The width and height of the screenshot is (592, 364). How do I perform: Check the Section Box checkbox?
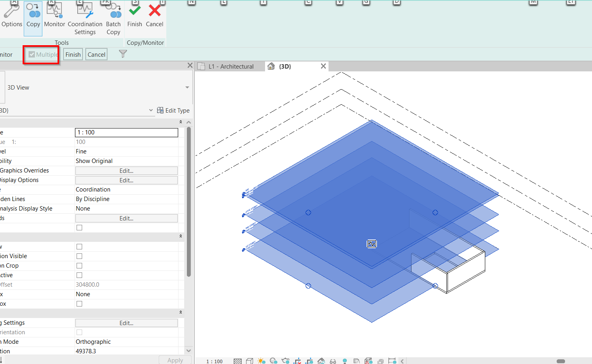click(79, 304)
